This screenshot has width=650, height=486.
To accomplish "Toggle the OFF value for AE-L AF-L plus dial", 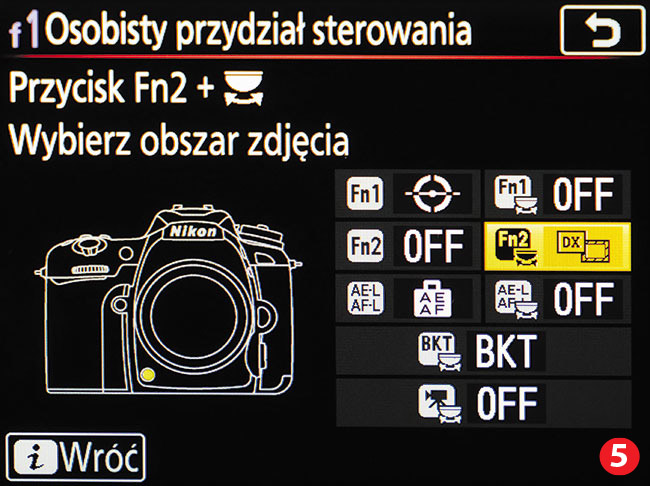I will coord(584,299).
